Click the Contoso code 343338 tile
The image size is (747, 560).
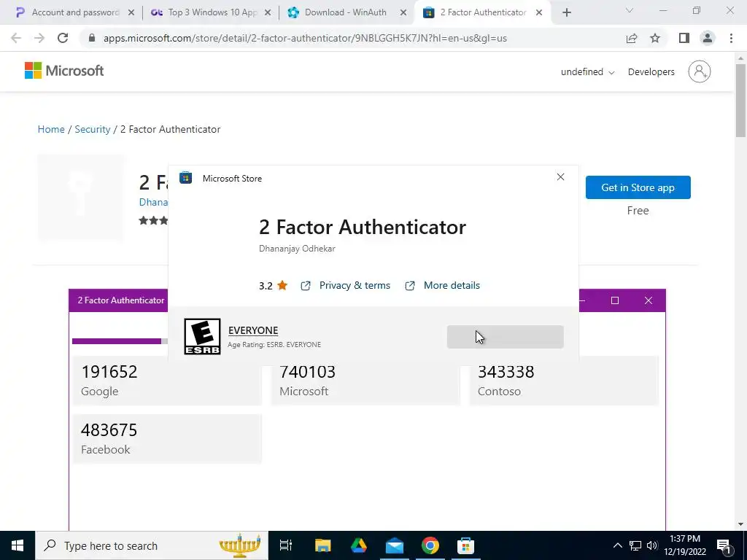click(x=564, y=381)
